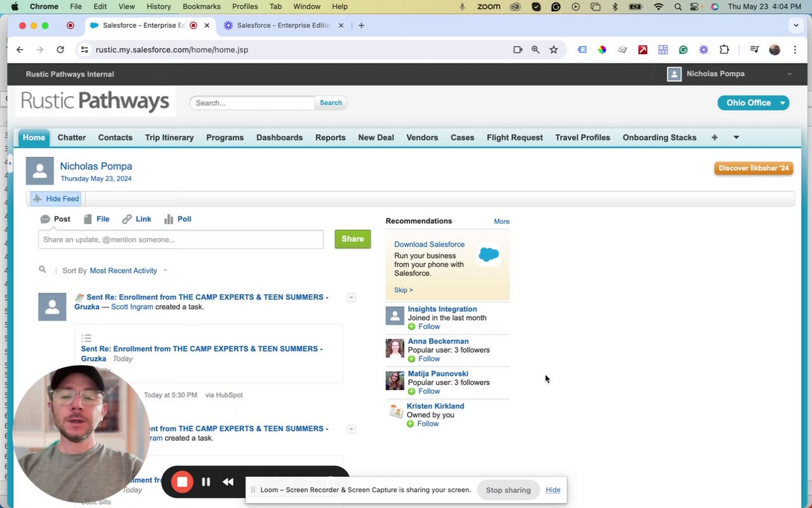
Task: Open Chrome tab search chevron
Action: click(x=796, y=25)
